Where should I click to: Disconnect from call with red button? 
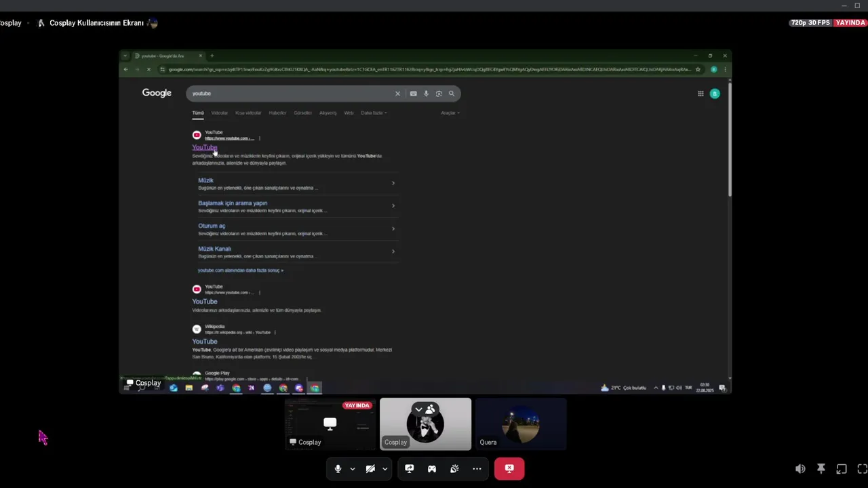click(509, 468)
